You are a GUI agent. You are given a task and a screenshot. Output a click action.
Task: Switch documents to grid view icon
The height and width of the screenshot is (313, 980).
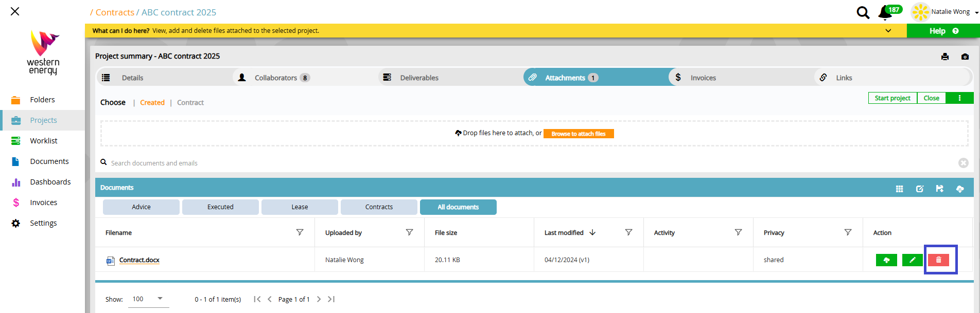point(899,189)
